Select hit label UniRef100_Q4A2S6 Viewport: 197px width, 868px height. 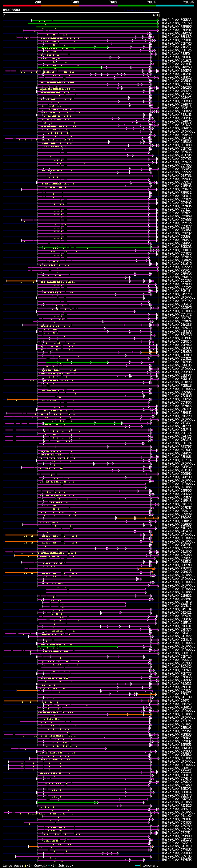coord(177,325)
